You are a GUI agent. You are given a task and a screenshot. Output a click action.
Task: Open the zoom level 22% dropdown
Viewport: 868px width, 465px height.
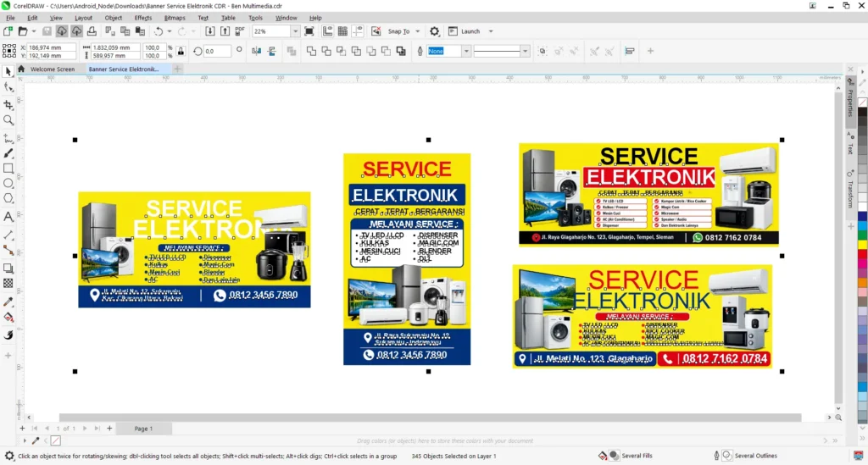(295, 31)
